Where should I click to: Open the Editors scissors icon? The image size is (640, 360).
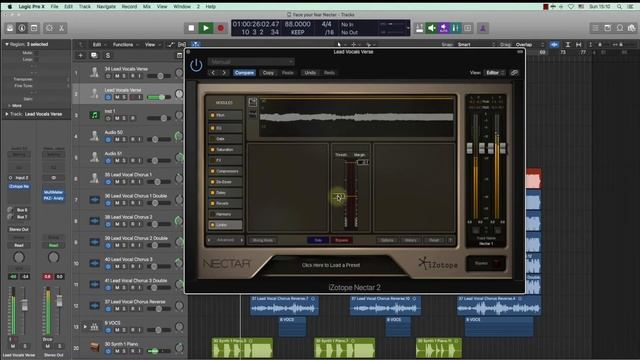click(x=61, y=28)
